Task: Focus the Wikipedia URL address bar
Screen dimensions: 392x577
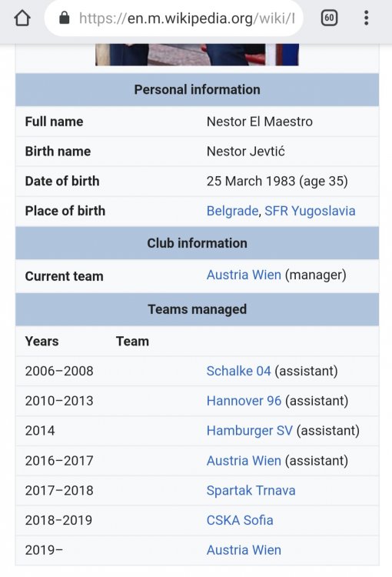Action: pos(174,18)
